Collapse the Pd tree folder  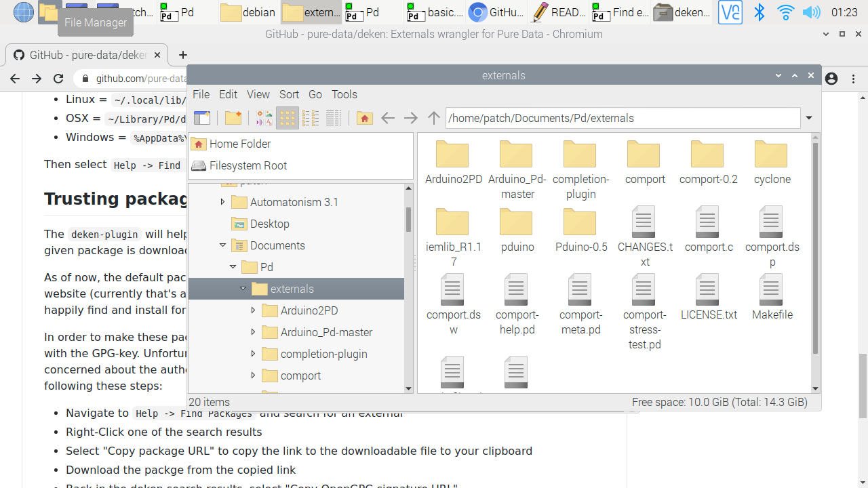(x=233, y=267)
